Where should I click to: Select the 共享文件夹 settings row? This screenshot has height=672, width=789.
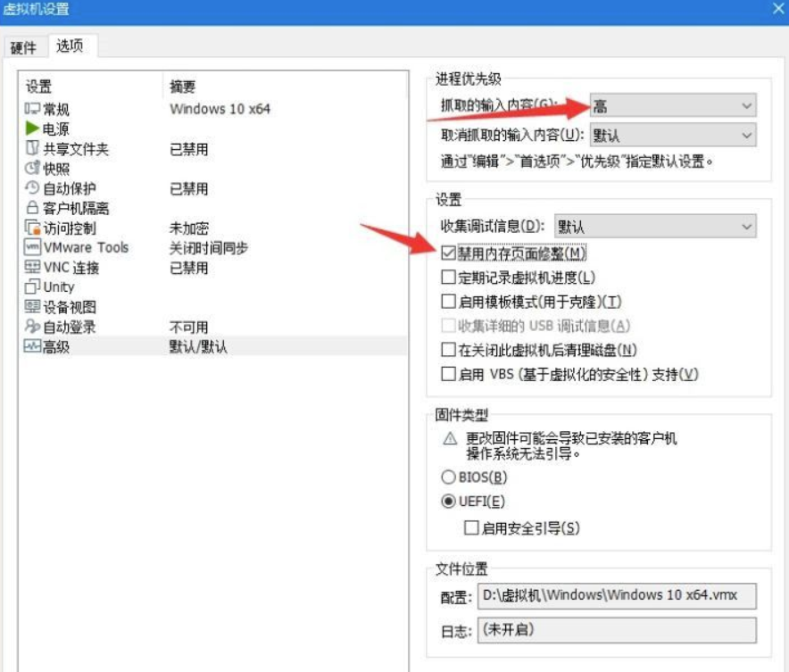click(x=214, y=148)
